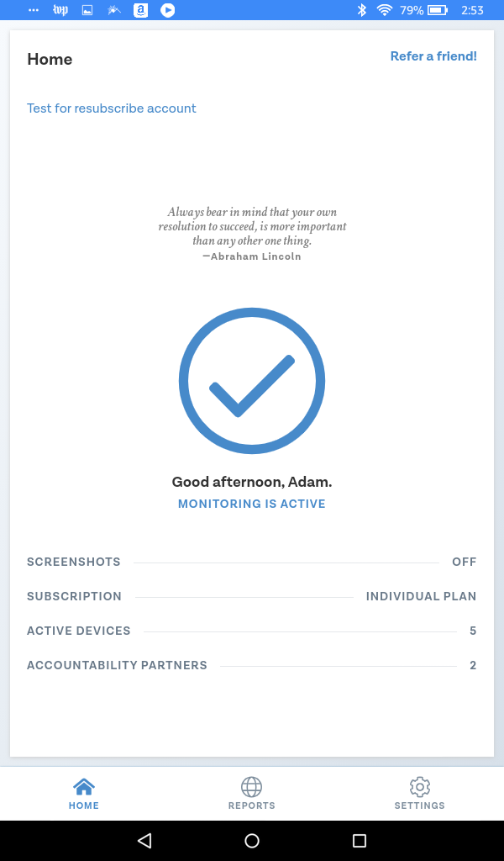The height and width of the screenshot is (861, 504).
Task: Open the Subscription Individual Plan row
Action: coord(252,596)
